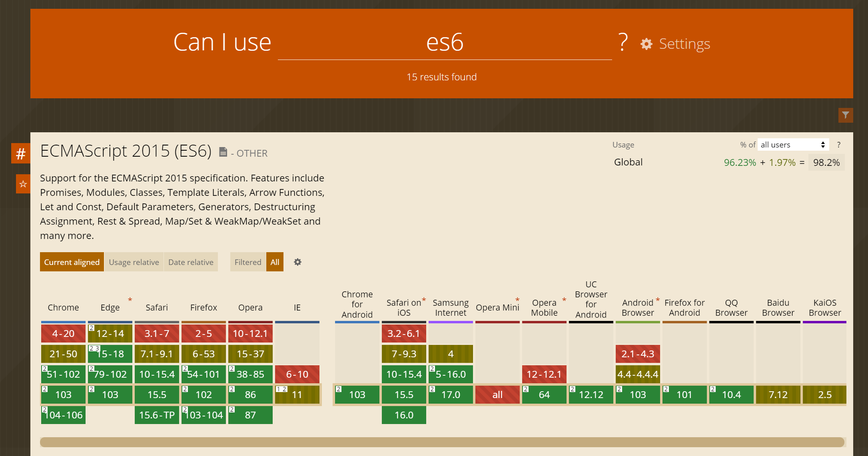The height and width of the screenshot is (456, 868).
Task: Click the usage help question mark
Action: (838, 145)
